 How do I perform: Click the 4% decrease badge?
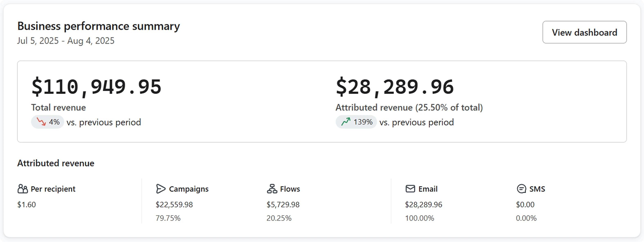[47, 122]
